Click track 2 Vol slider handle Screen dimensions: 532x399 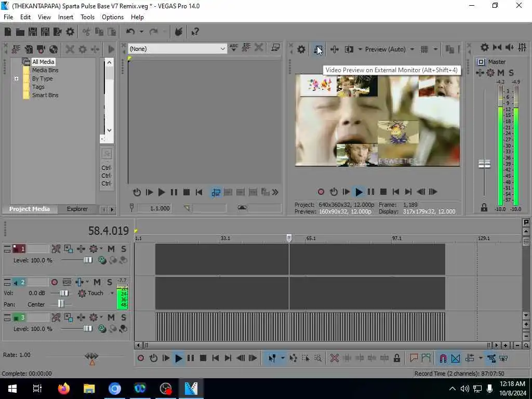click(64, 293)
